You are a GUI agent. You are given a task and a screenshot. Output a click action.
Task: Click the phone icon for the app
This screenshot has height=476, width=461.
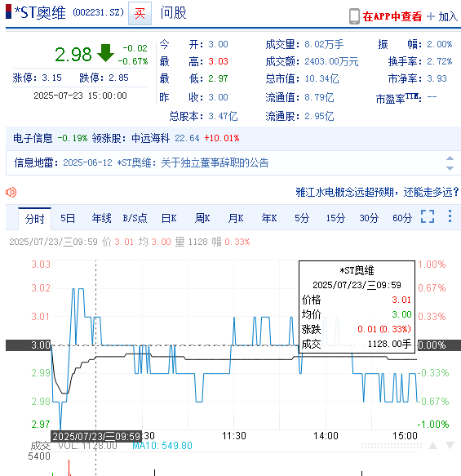coord(354,16)
